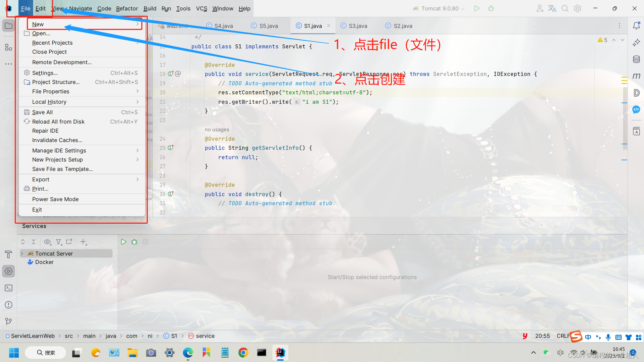This screenshot has width=644, height=362.
Task: Click the warnings count indicator 5
Action: click(603, 40)
